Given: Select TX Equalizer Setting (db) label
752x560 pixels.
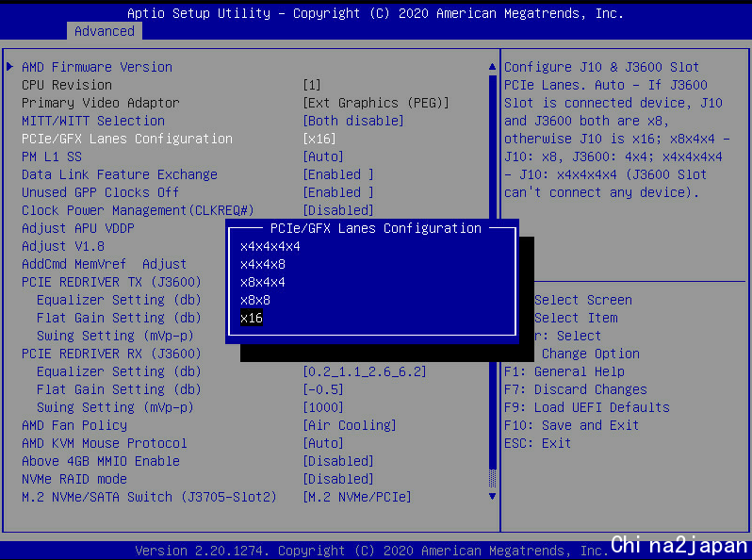Looking at the screenshot, I should (x=119, y=300).
